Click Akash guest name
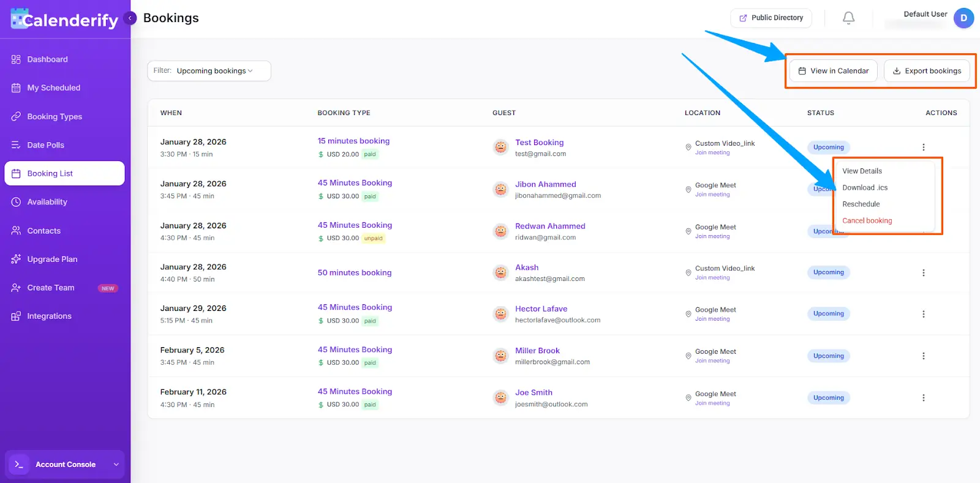The height and width of the screenshot is (483, 980). [x=527, y=268]
